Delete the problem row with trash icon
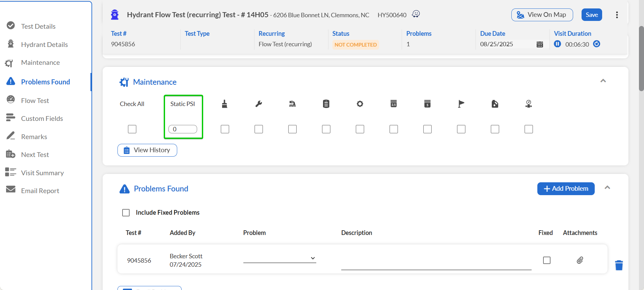 click(619, 265)
